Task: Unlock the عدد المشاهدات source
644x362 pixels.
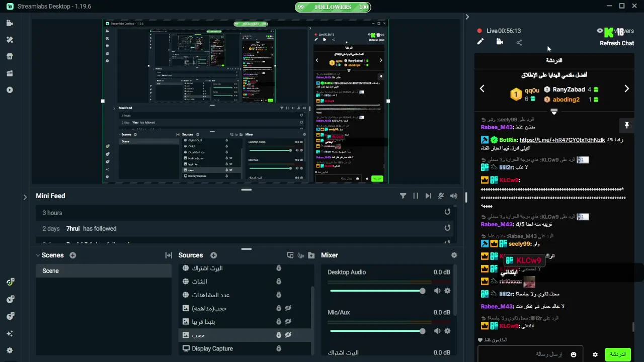Action: (x=279, y=295)
